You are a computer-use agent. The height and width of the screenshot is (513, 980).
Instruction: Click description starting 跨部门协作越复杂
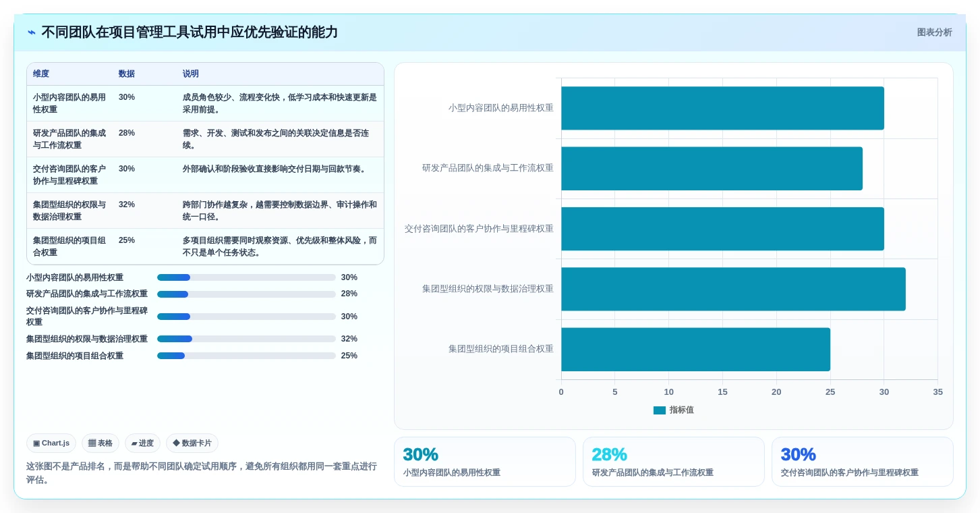tap(280, 211)
